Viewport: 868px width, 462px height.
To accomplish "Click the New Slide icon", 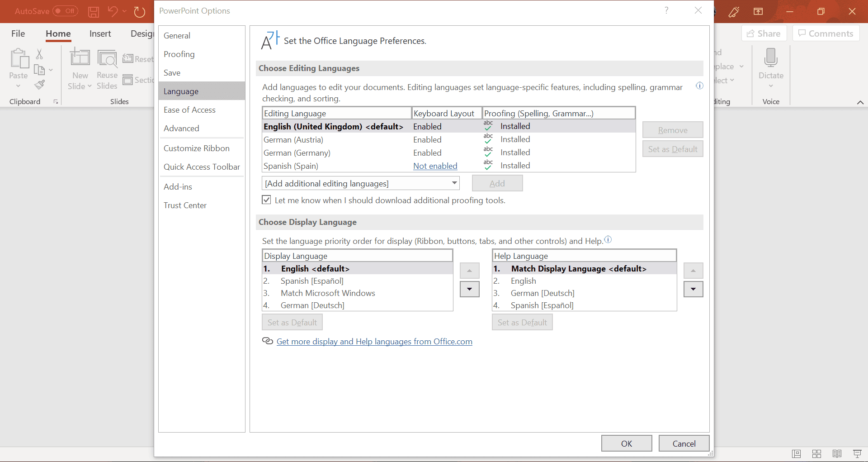I will point(80,59).
